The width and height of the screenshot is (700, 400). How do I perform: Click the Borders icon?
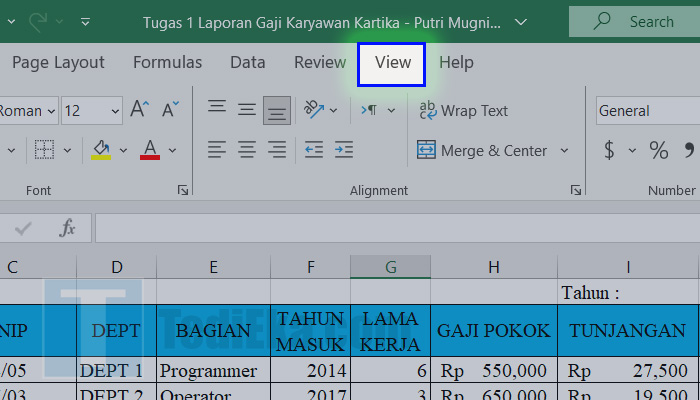pyautogui.click(x=44, y=150)
